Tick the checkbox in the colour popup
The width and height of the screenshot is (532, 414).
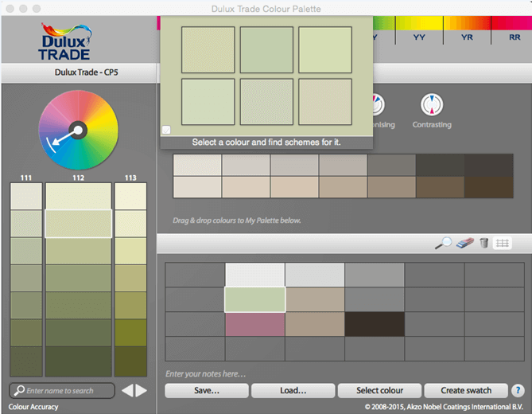pos(166,130)
